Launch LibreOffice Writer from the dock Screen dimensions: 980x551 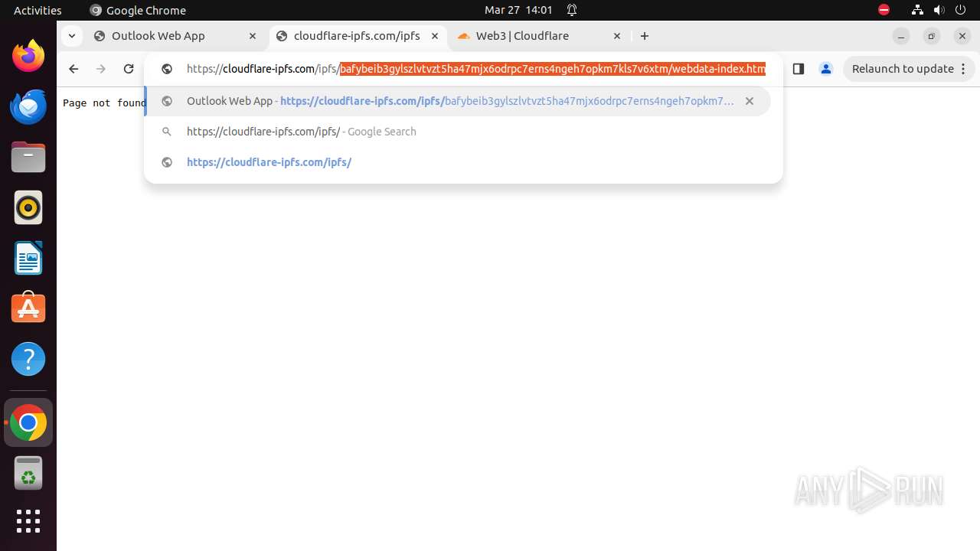tap(28, 258)
